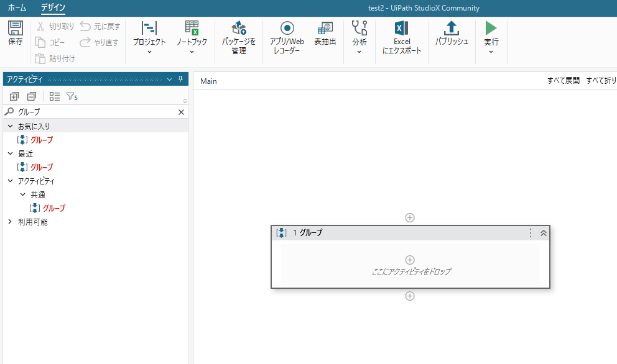The height and width of the screenshot is (364, 617).
Task: Pin the アクティビティ panel
Action: (x=180, y=79)
